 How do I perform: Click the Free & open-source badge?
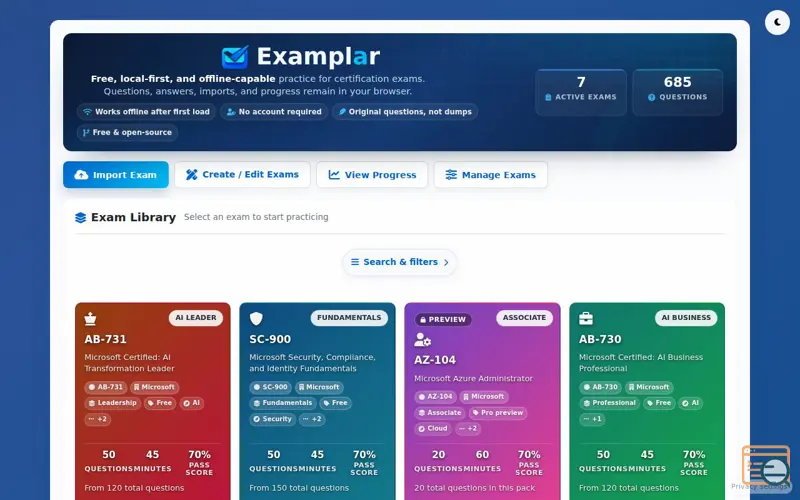coord(128,133)
